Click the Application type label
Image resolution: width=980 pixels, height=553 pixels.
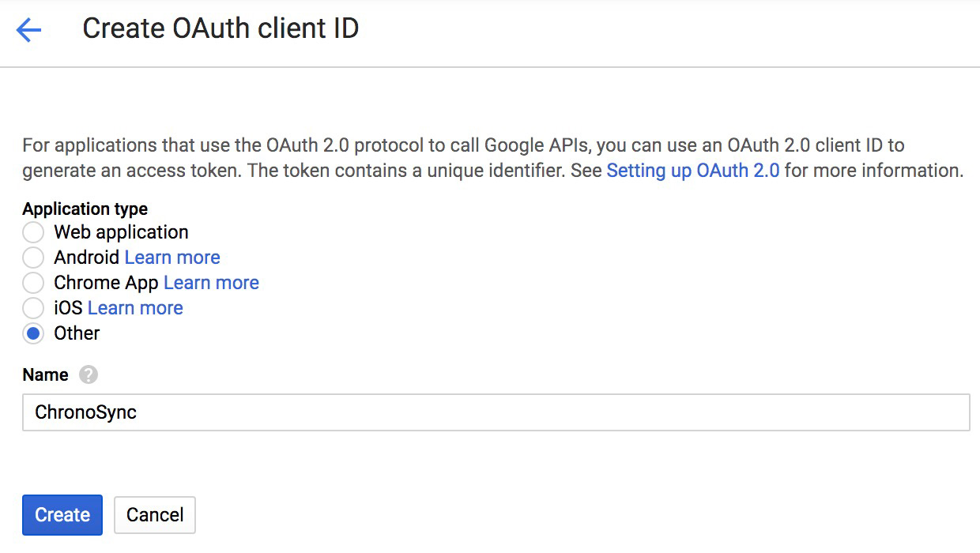[x=85, y=209]
